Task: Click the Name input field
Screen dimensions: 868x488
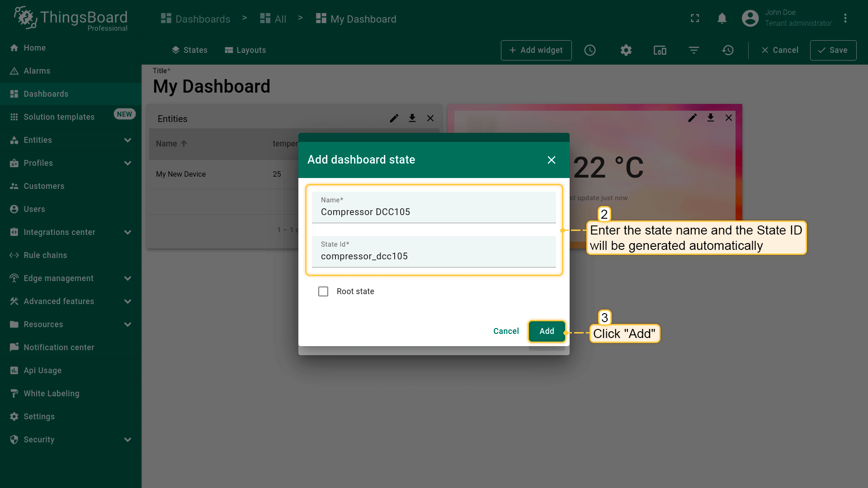Action: tap(433, 212)
